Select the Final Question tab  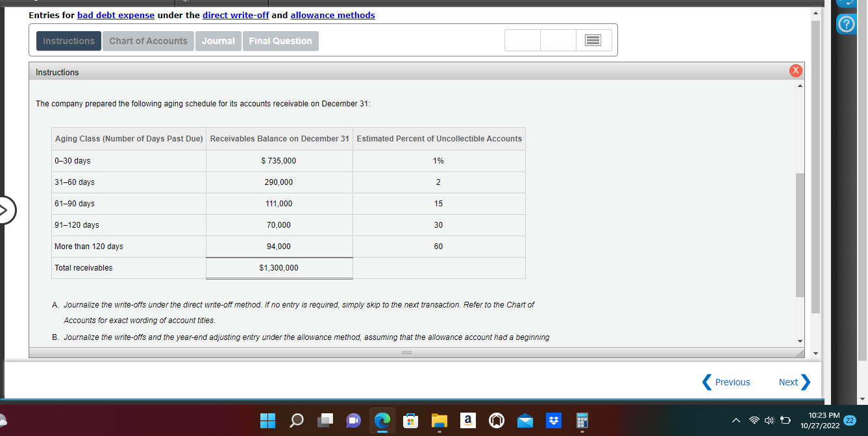(280, 40)
